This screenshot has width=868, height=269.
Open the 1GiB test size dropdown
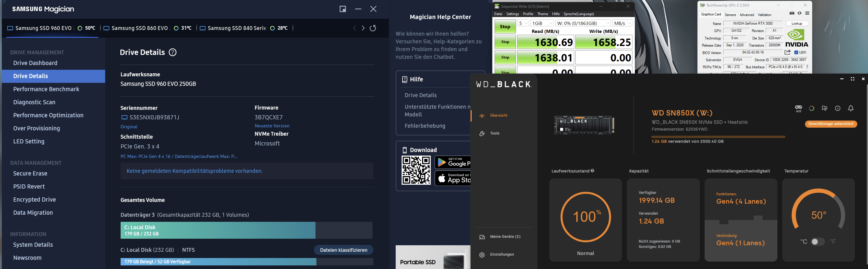coord(542,23)
